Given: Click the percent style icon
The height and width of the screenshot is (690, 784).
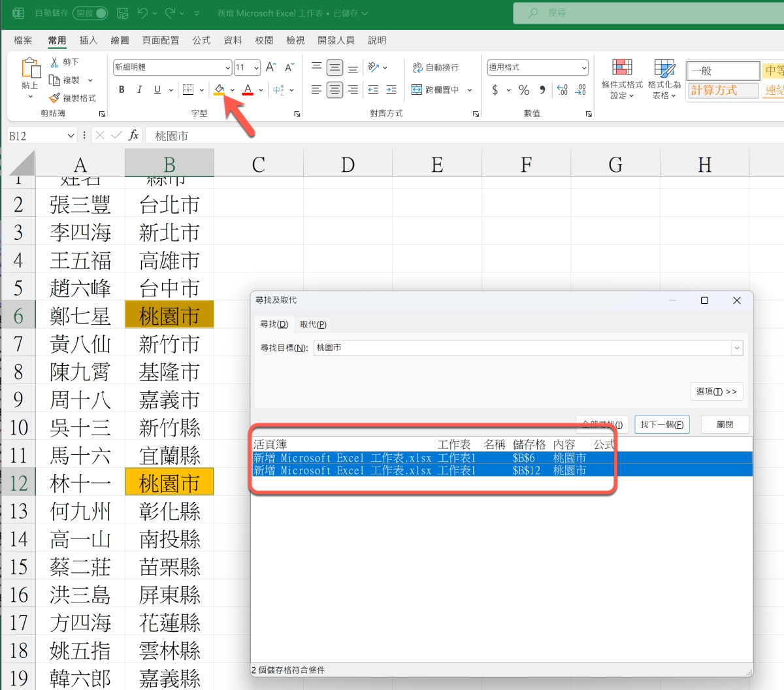Looking at the screenshot, I should 524,90.
